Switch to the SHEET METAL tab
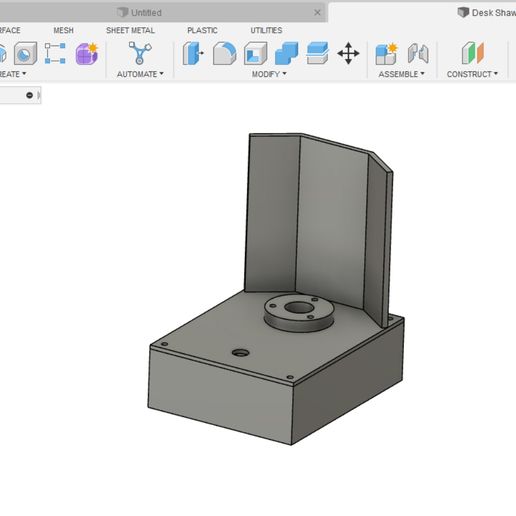This screenshot has width=516, height=516. pos(130,30)
